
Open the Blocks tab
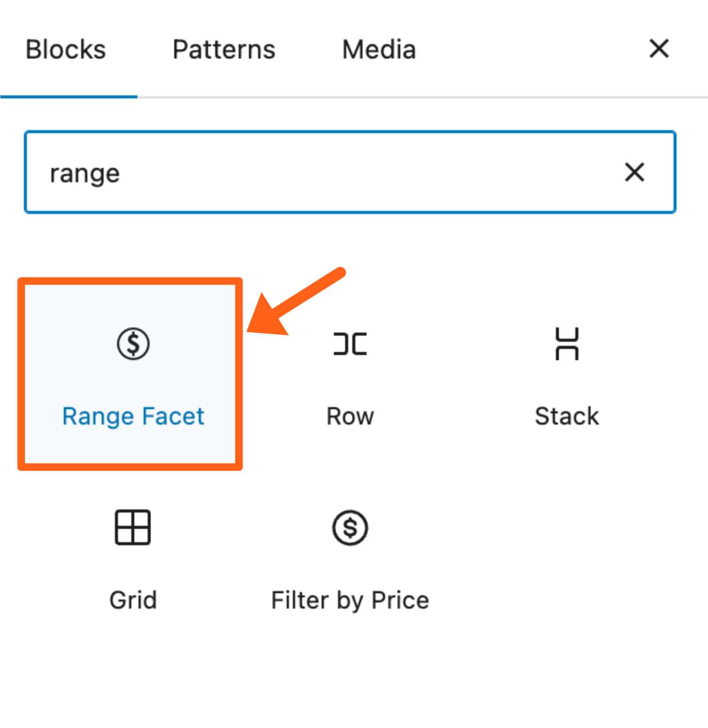coord(66,49)
